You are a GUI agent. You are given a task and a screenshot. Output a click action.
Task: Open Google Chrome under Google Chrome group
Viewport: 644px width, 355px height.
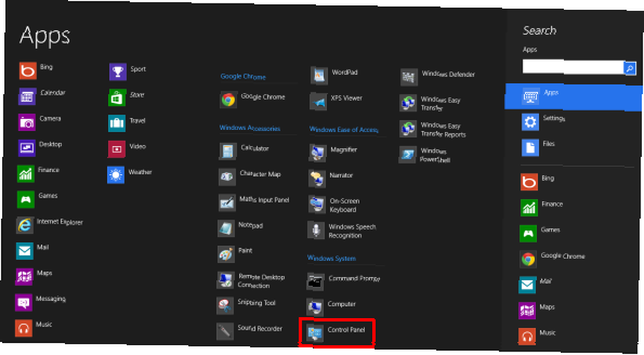(252, 99)
